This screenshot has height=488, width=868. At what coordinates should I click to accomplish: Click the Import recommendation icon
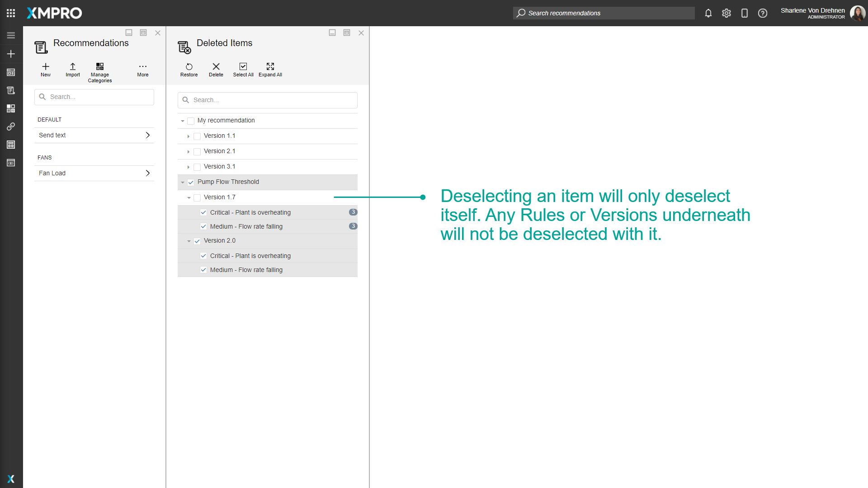click(x=73, y=67)
